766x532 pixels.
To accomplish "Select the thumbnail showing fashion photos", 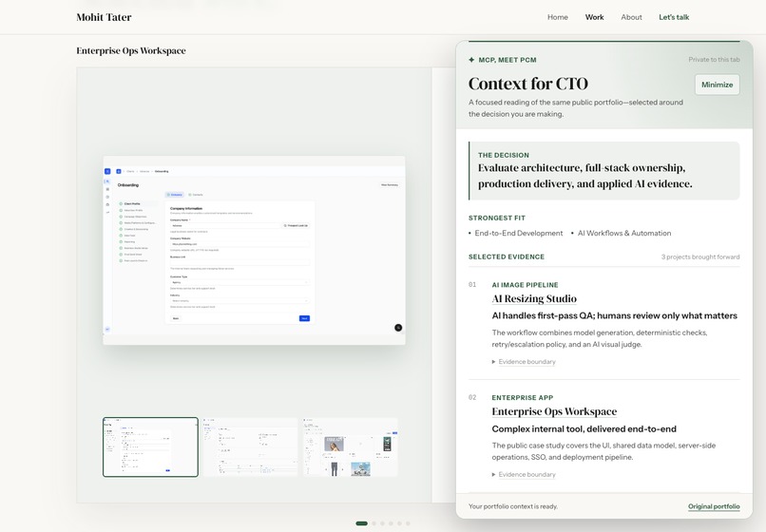I will pyautogui.click(x=351, y=447).
